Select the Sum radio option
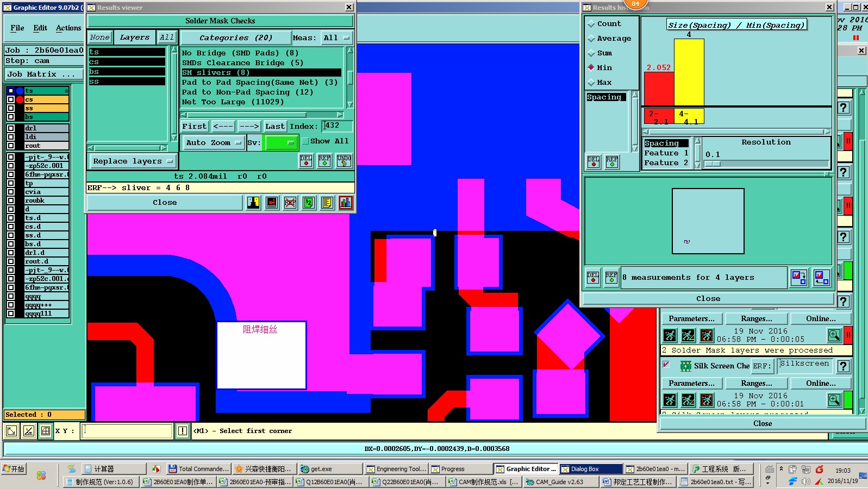The image size is (868, 489). click(x=591, y=53)
